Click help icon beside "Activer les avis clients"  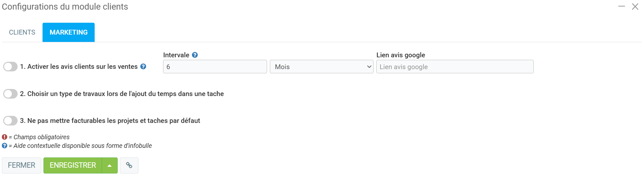(x=143, y=67)
